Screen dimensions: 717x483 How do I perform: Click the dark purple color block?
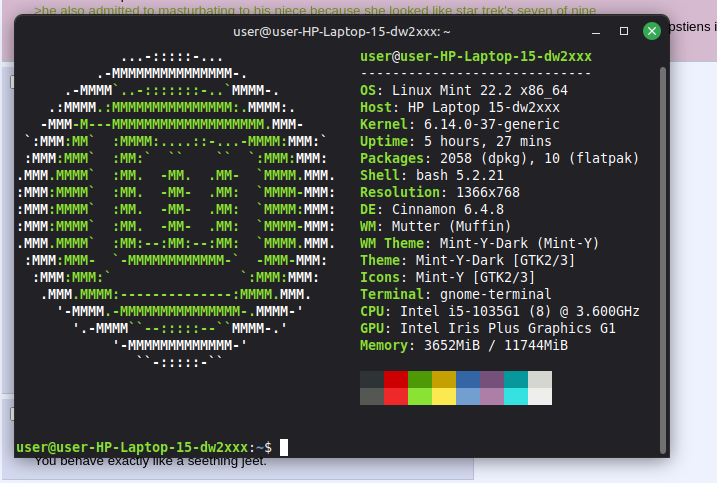coord(491,379)
